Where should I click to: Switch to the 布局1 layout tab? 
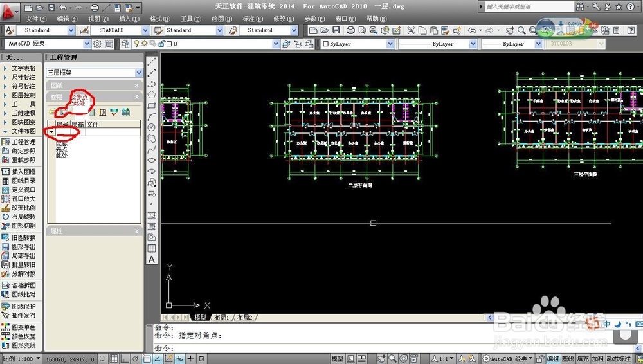pyautogui.click(x=221, y=318)
